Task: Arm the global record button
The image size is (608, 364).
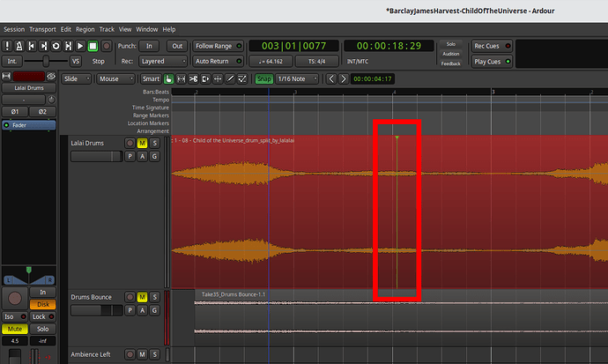Action: click(x=107, y=46)
